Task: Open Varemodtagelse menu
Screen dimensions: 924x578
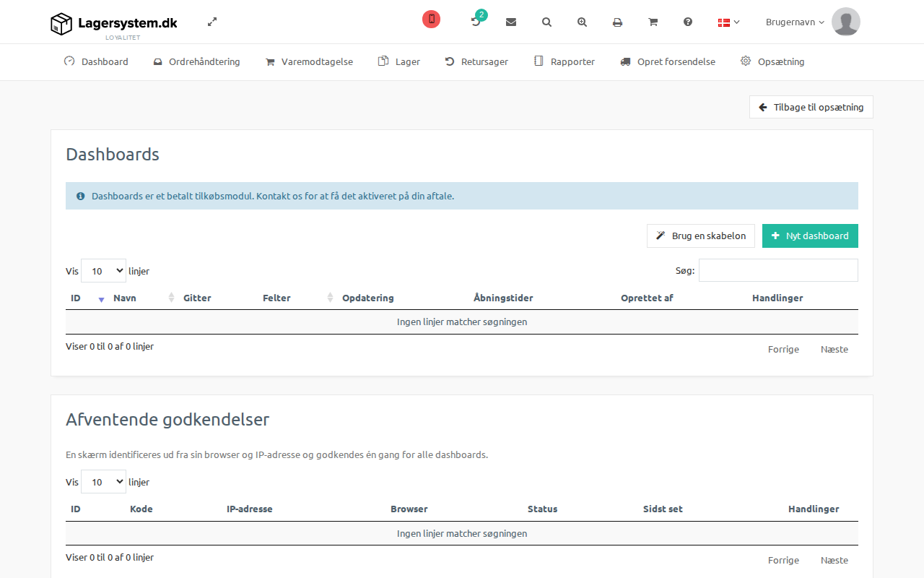Action: point(309,62)
